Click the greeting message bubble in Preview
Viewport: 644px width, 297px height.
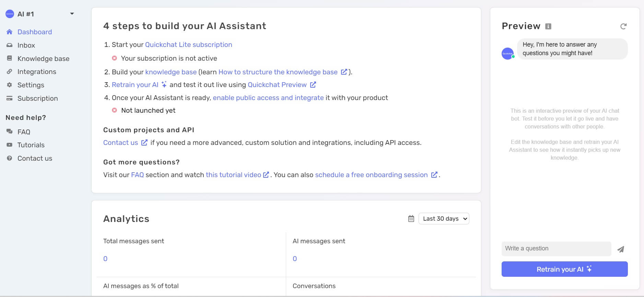(572, 49)
